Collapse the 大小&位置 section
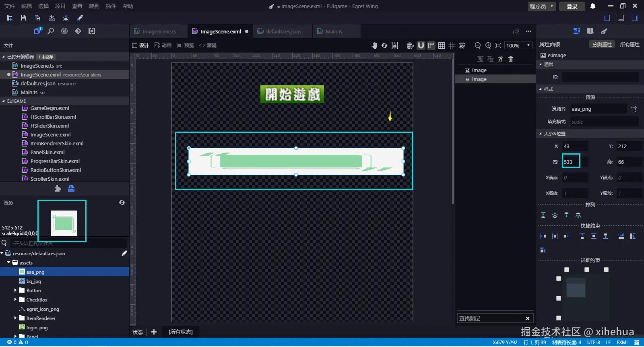 (x=541, y=133)
